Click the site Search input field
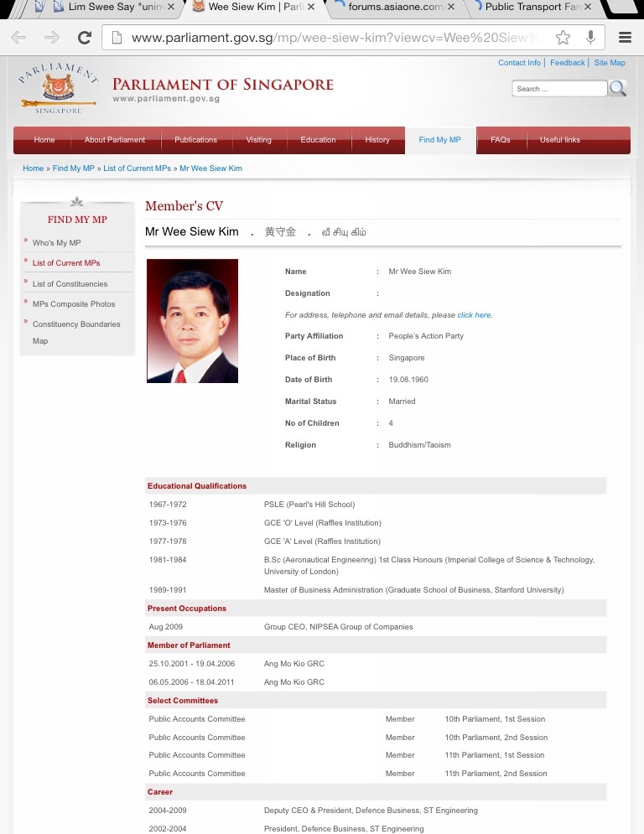Viewport: 644px width, 834px height. [x=559, y=89]
